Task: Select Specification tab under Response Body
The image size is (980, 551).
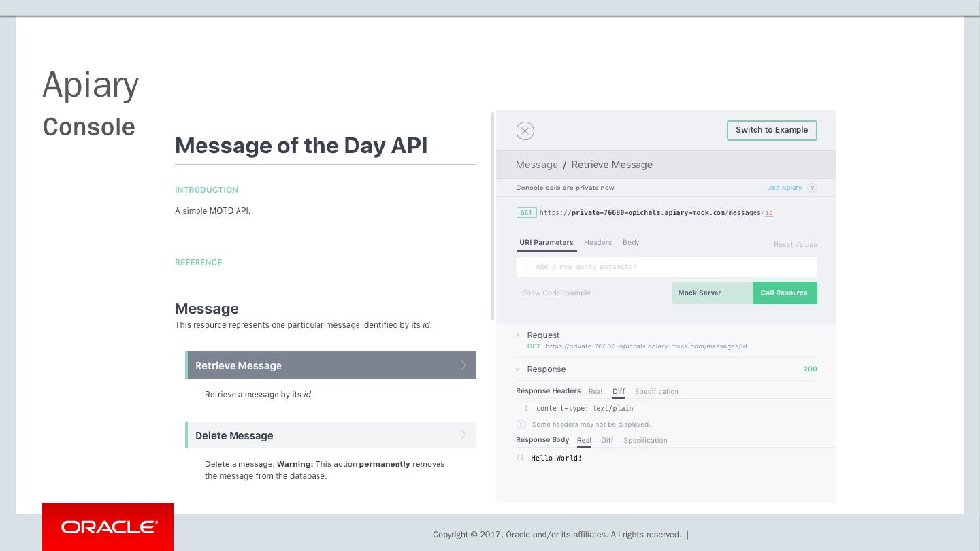Action: coord(645,441)
